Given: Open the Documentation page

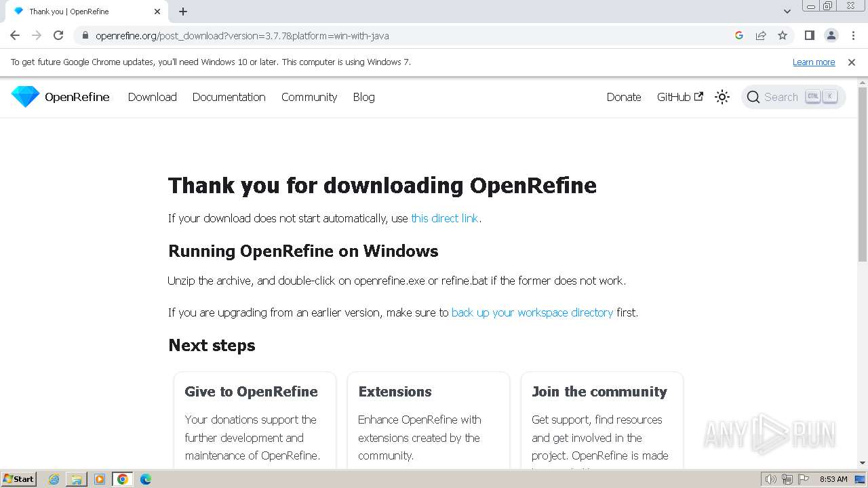Looking at the screenshot, I should [x=229, y=97].
